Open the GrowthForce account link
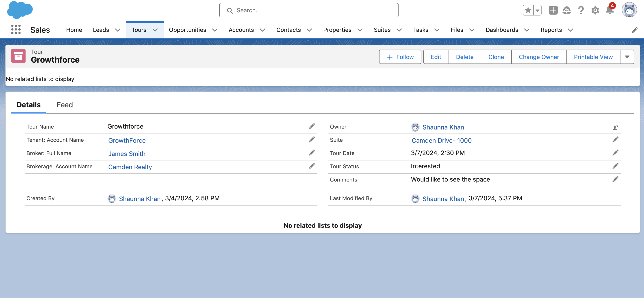The image size is (644, 298). click(127, 140)
